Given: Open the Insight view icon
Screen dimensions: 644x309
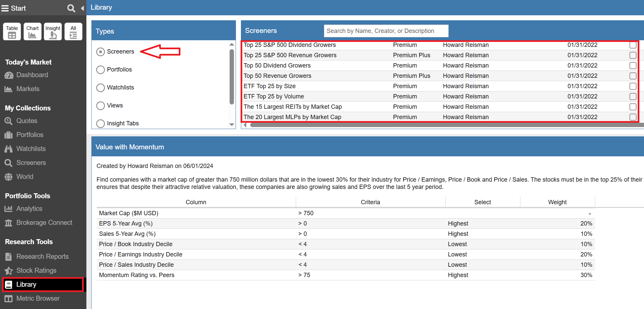Looking at the screenshot, I should [53, 32].
